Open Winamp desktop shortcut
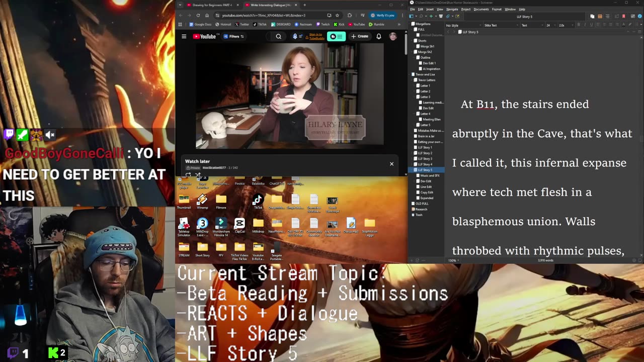Viewport: 644px width, 362px height. point(202,202)
